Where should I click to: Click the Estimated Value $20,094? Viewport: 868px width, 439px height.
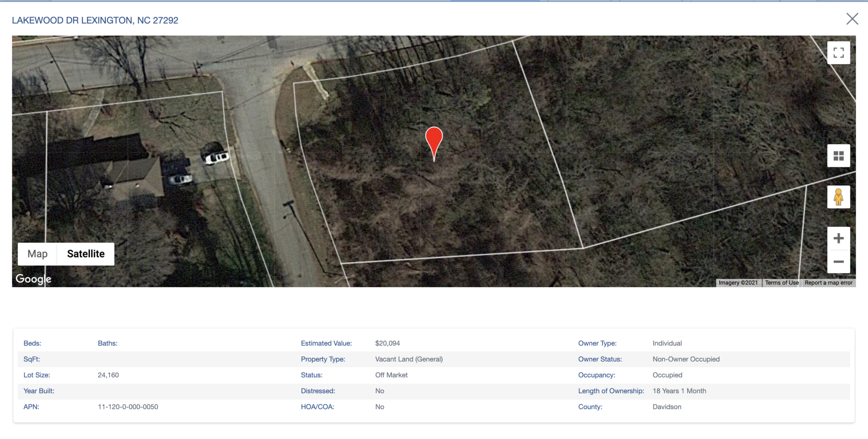tap(387, 344)
